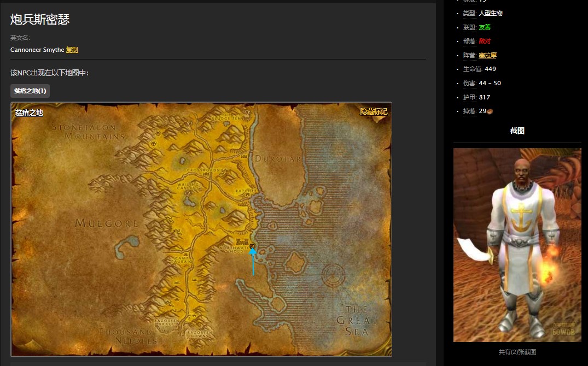Click the blue arrow pointing at the NPC marker
This screenshot has width=588, height=366.
tap(253, 263)
